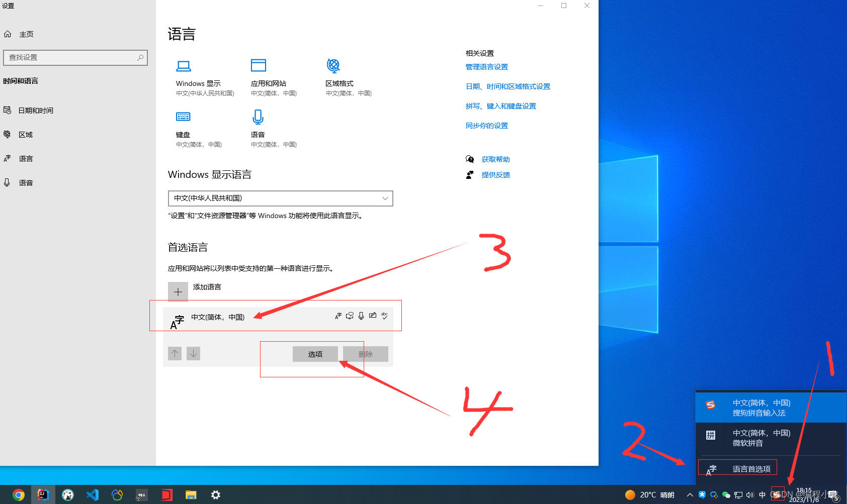Click the 键盘 keyboard tile icon

183,117
